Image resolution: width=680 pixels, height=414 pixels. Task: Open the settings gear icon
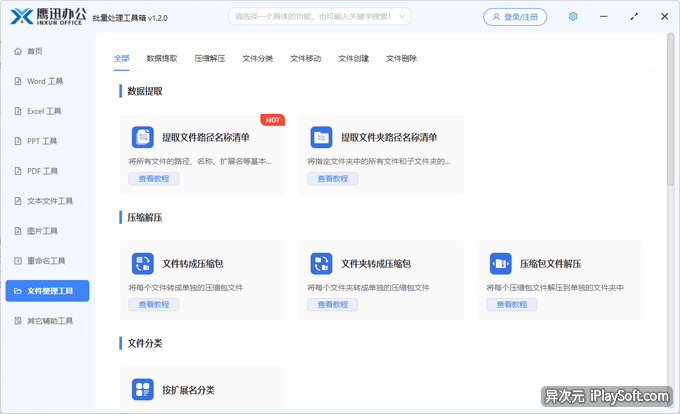click(x=573, y=16)
